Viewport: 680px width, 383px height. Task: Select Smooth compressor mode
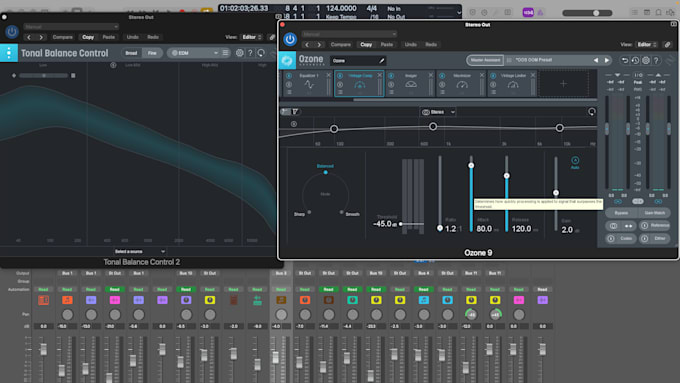pos(353,214)
